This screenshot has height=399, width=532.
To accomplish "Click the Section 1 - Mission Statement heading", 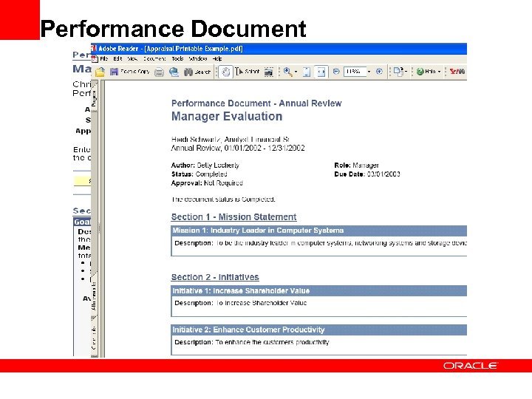I will click(233, 216).
